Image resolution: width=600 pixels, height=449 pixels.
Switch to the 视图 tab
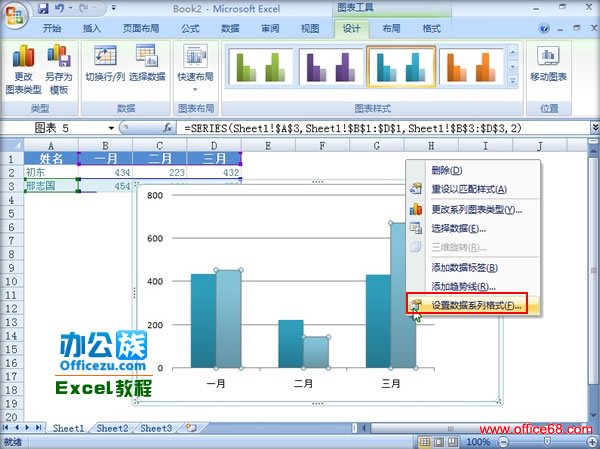tap(310, 28)
